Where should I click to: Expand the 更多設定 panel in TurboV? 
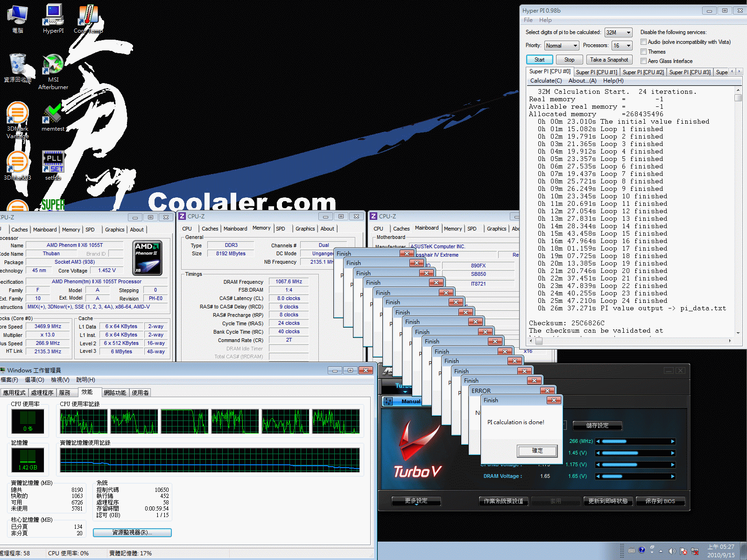tap(416, 501)
